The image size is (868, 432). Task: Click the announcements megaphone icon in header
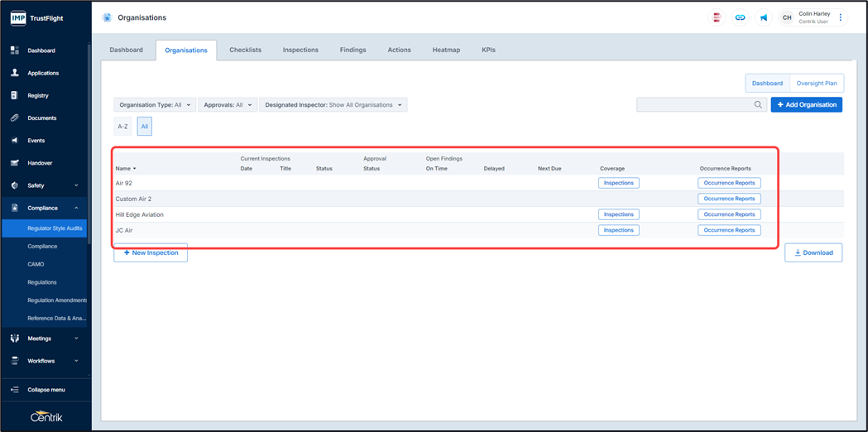coord(763,17)
